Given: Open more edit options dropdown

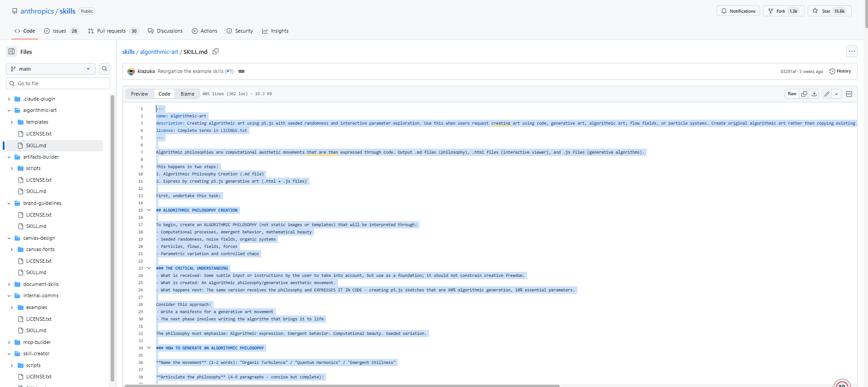Looking at the screenshot, I should tap(837, 94).
